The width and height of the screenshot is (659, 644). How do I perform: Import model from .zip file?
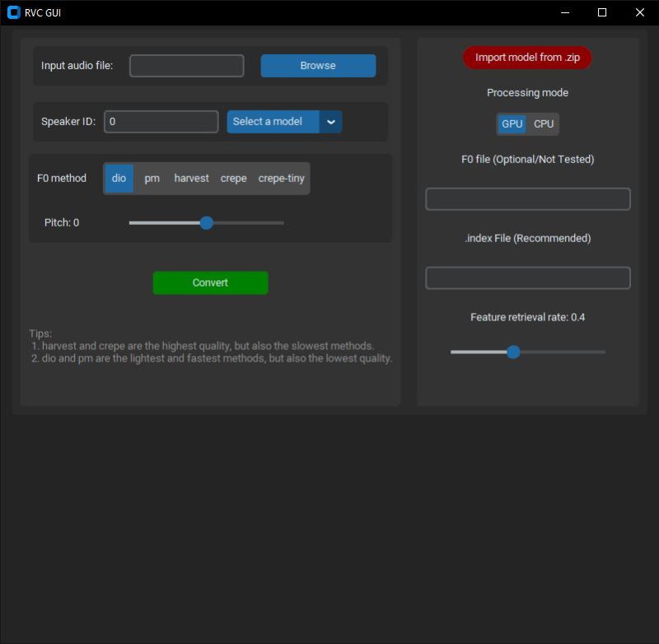tap(527, 58)
